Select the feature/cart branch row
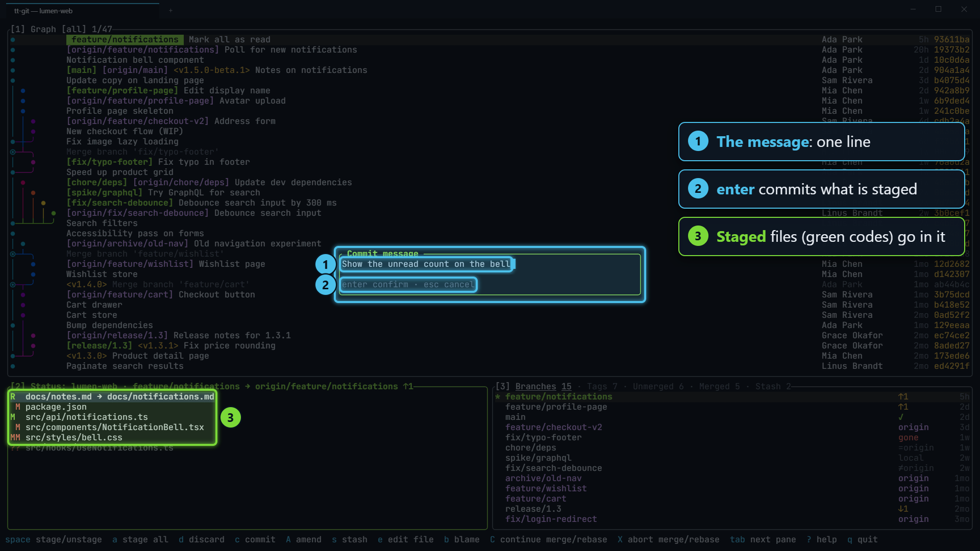The width and height of the screenshot is (980, 551). point(732,498)
